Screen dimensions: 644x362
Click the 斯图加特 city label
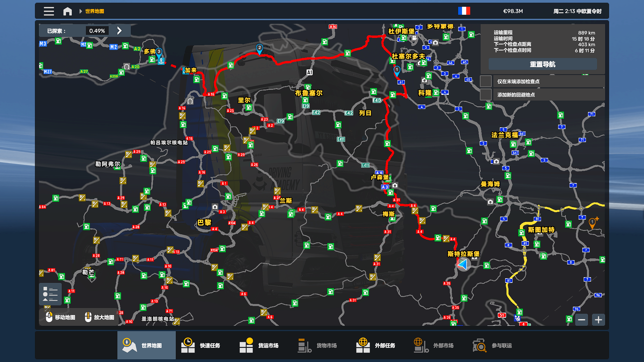pos(541,230)
